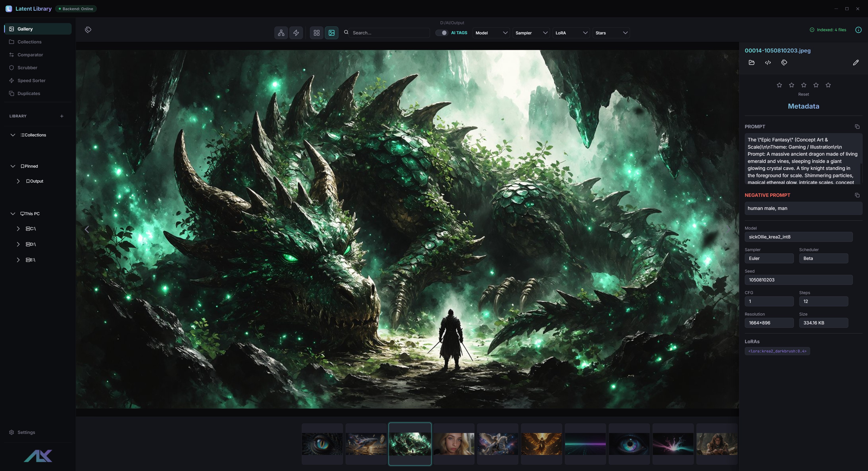868x471 pixels.
Task: Show raw metadata code icon
Action: point(768,62)
